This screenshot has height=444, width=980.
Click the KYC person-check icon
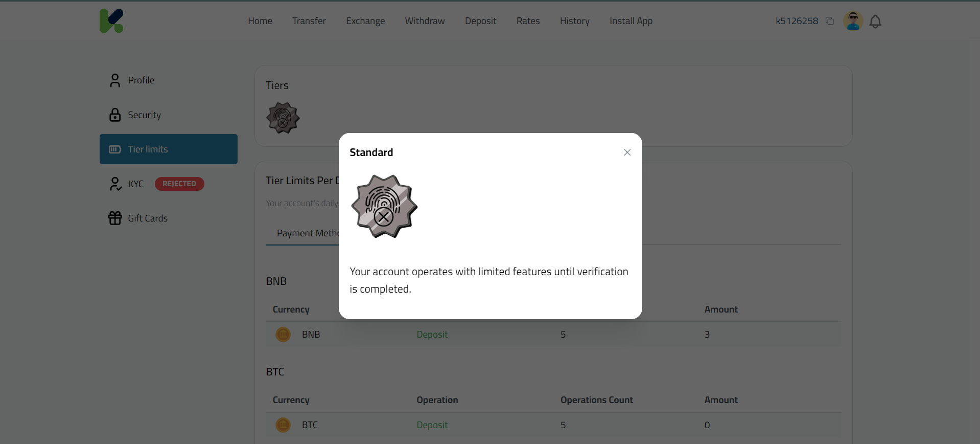[x=115, y=184]
